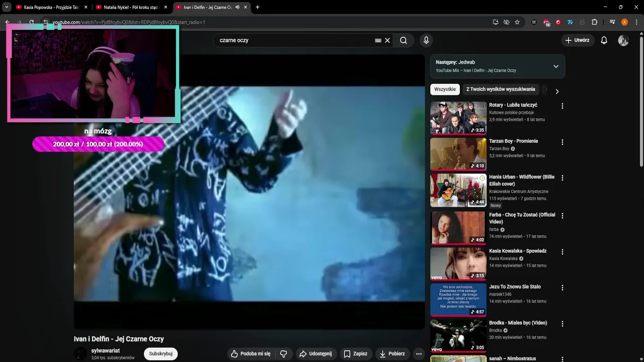The width and height of the screenshot is (644, 362).
Task: Open the YouTube account avatar menu
Action: pos(623,40)
